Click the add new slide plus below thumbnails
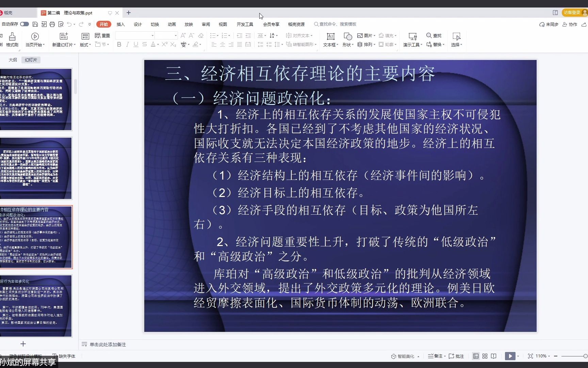This screenshot has height=368, width=588. point(23,344)
